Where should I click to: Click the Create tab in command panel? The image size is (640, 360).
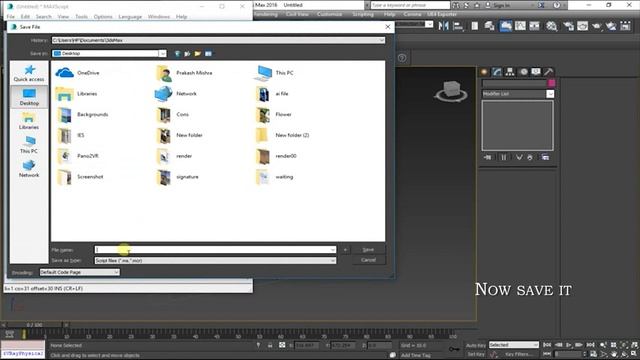[x=484, y=72]
